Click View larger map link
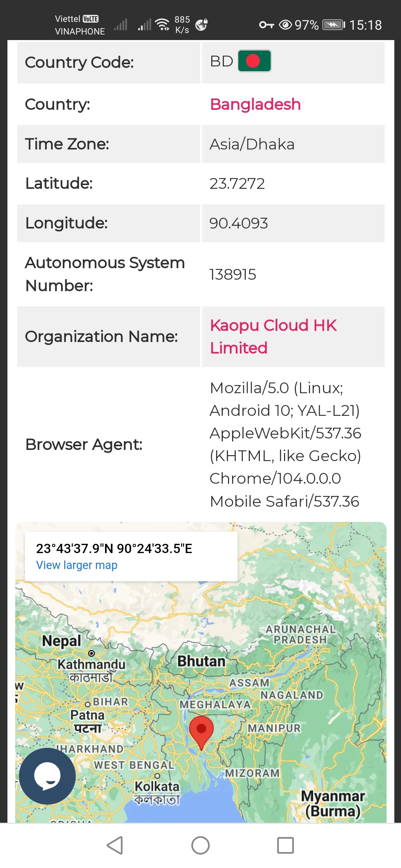The width and height of the screenshot is (401, 868). click(77, 565)
